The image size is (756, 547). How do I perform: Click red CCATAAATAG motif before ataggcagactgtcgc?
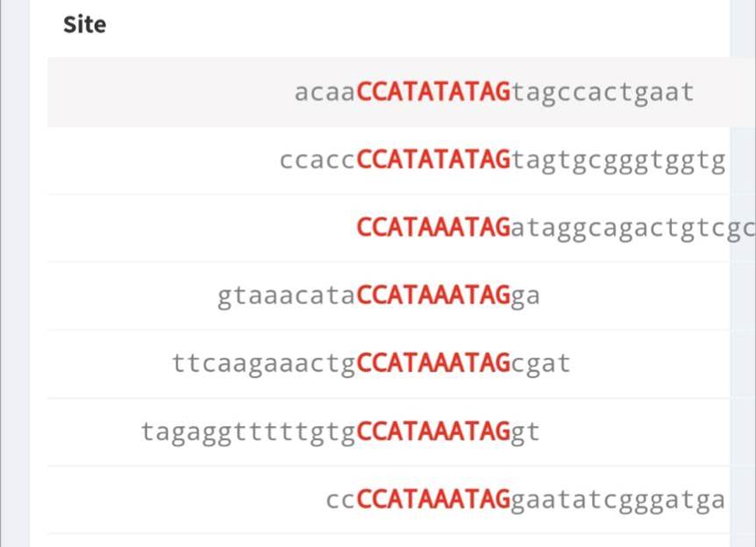click(x=433, y=229)
